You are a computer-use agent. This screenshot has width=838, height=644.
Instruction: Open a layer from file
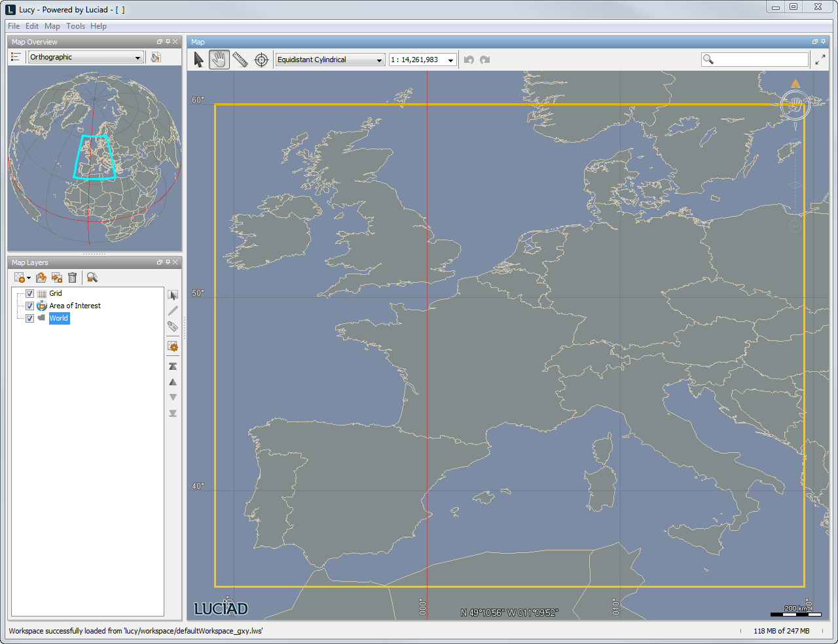41,277
